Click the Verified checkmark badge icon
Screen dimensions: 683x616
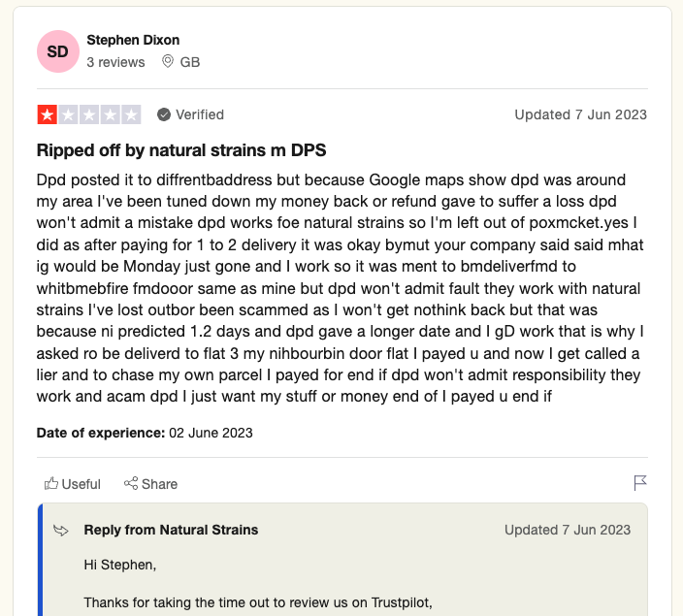pyautogui.click(x=164, y=114)
